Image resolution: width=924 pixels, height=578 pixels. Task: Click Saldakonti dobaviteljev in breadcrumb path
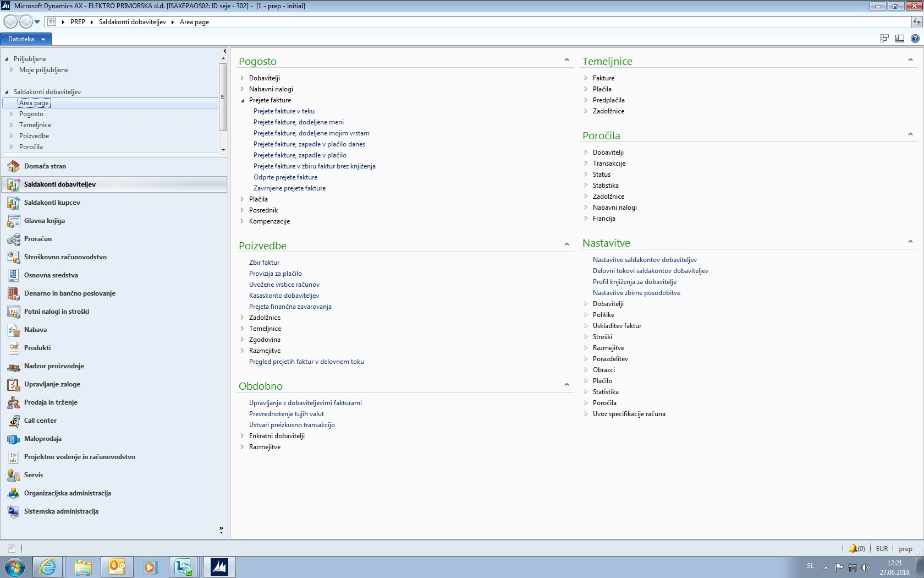click(133, 22)
